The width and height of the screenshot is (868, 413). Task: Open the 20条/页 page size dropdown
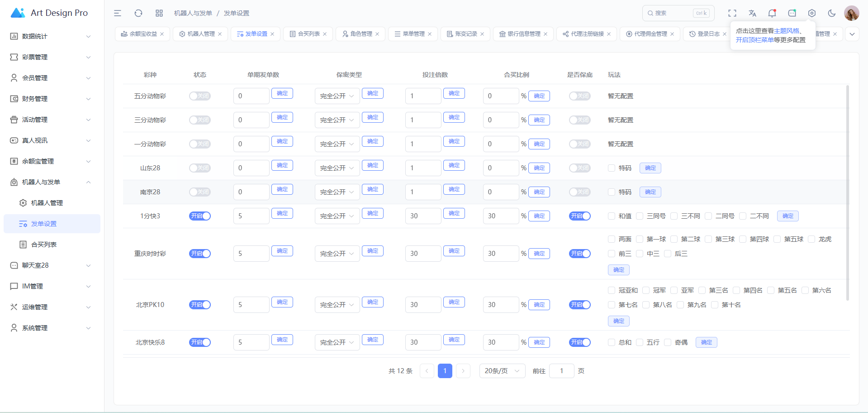coord(502,371)
